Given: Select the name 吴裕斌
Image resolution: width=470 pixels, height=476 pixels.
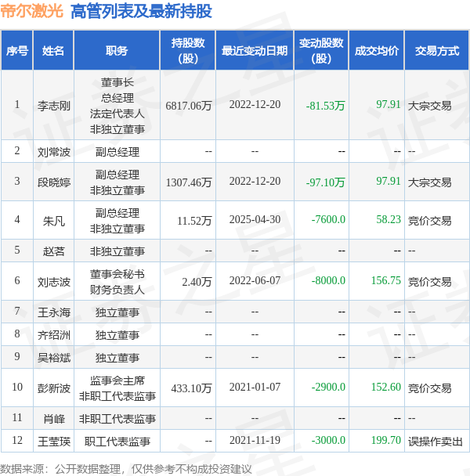Looking at the screenshot, I should pyautogui.click(x=54, y=358).
